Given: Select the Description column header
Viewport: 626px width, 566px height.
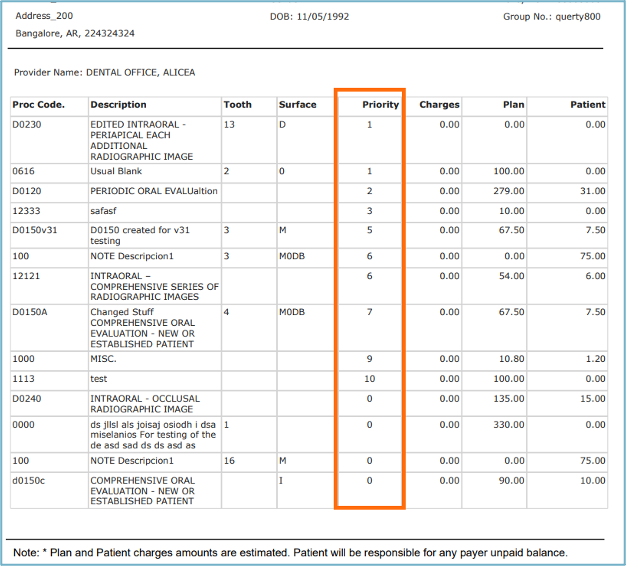Looking at the screenshot, I should 118,104.
